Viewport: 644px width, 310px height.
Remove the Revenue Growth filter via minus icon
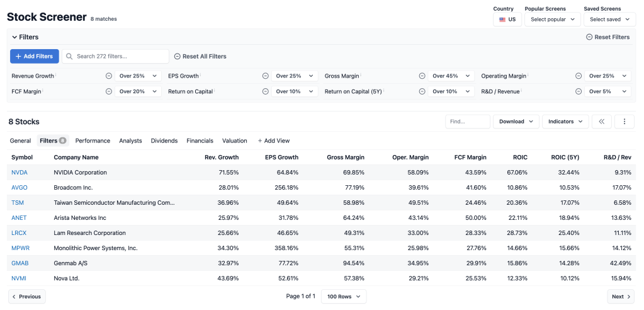(108, 76)
